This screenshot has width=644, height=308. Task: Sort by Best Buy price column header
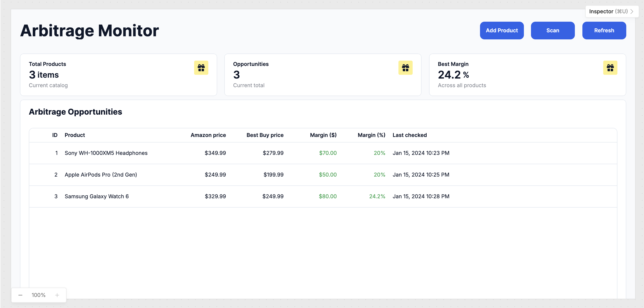coord(265,135)
